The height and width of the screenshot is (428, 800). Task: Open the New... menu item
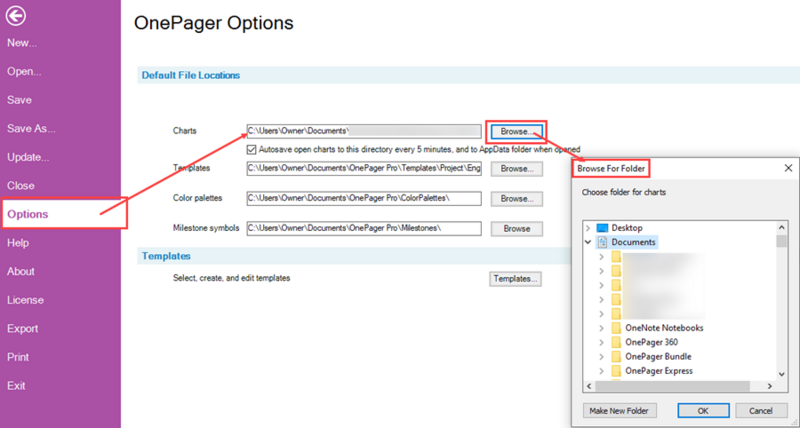tap(22, 43)
